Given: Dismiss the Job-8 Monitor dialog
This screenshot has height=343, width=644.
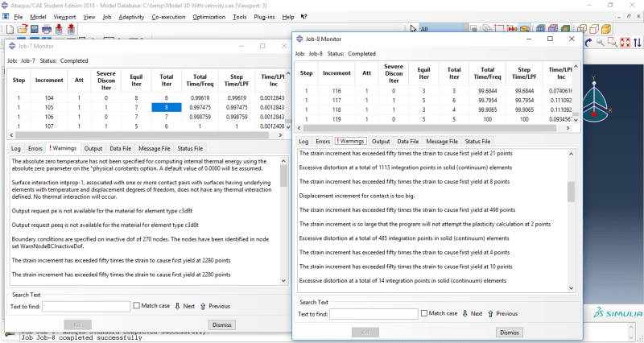Looking at the screenshot, I should 510,333.
